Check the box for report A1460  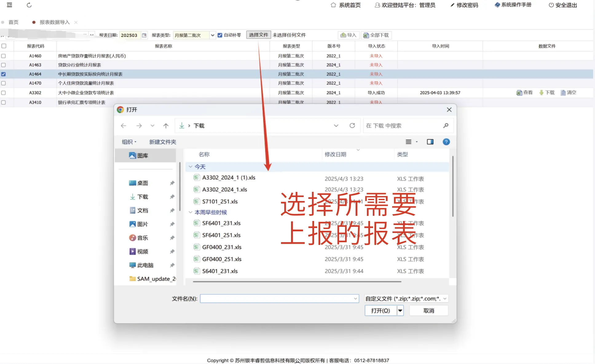(x=3, y=56)
